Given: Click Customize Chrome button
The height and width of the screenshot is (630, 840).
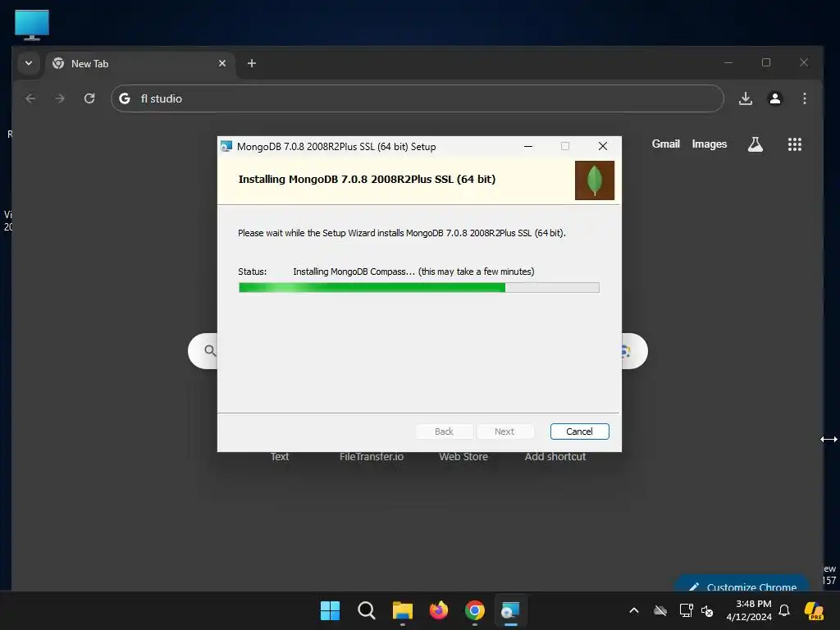Looking at the screenshot, I should pos(742,584).
